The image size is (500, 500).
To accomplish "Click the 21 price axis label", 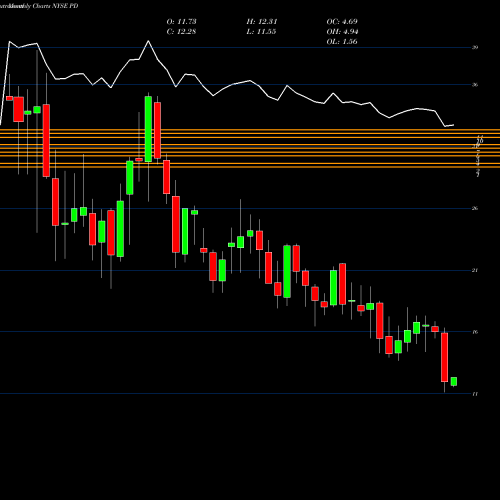I will tap(475, 270).
